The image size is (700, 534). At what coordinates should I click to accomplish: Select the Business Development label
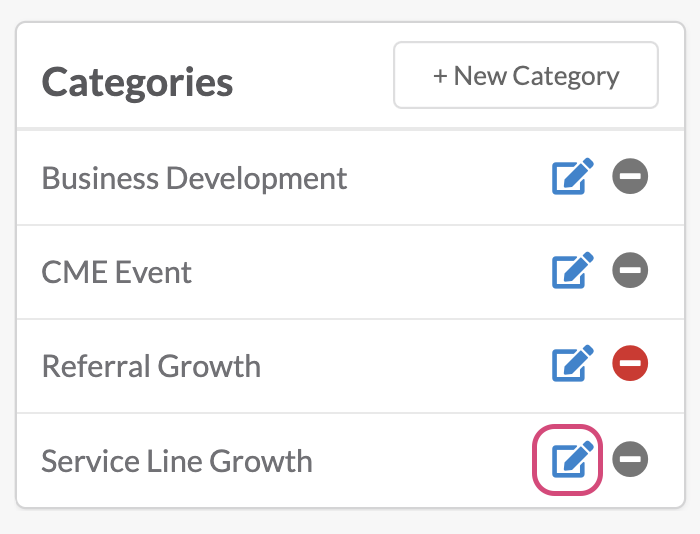(x=194, y=178)
